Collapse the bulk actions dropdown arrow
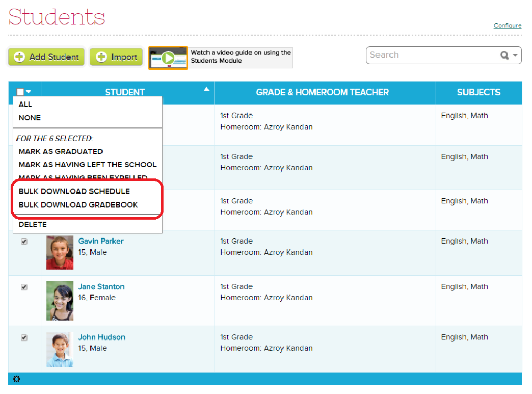532x394 pixels. 29,92
